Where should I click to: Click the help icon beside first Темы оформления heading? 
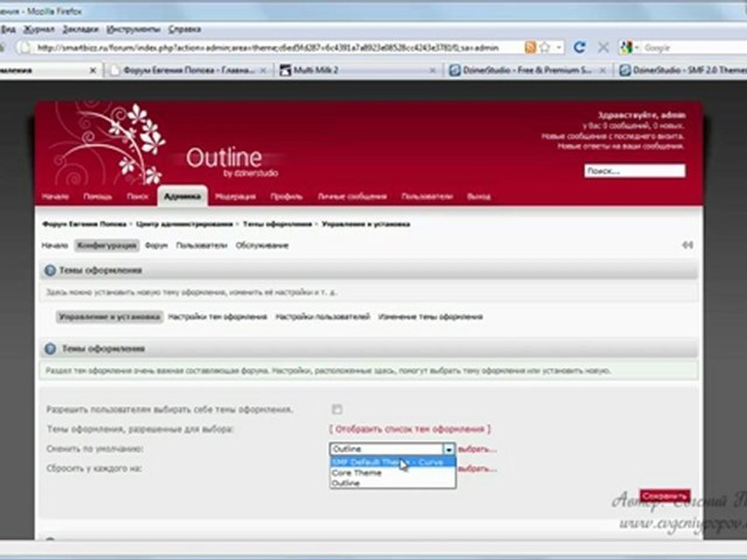click(50, 271)
